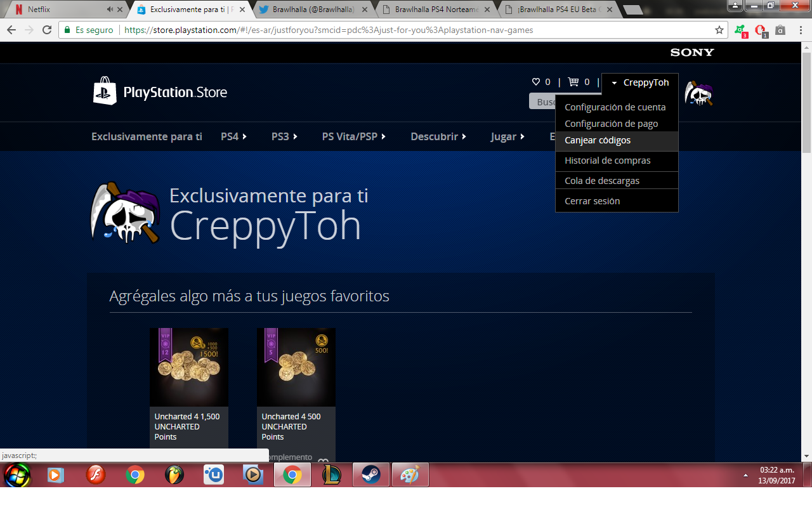Bookmark this page with the star icon
This screenshot has height=524, width=812.
(719, 30)
